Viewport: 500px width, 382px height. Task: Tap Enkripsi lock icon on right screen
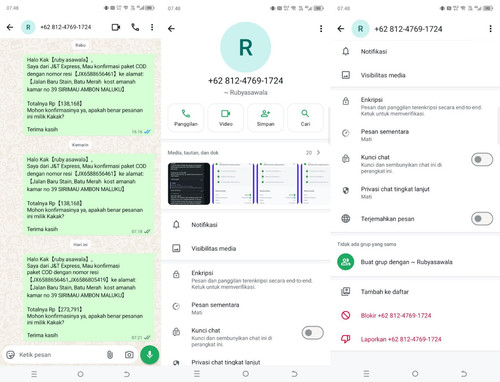pyautogui.click(x=346, y=101)
